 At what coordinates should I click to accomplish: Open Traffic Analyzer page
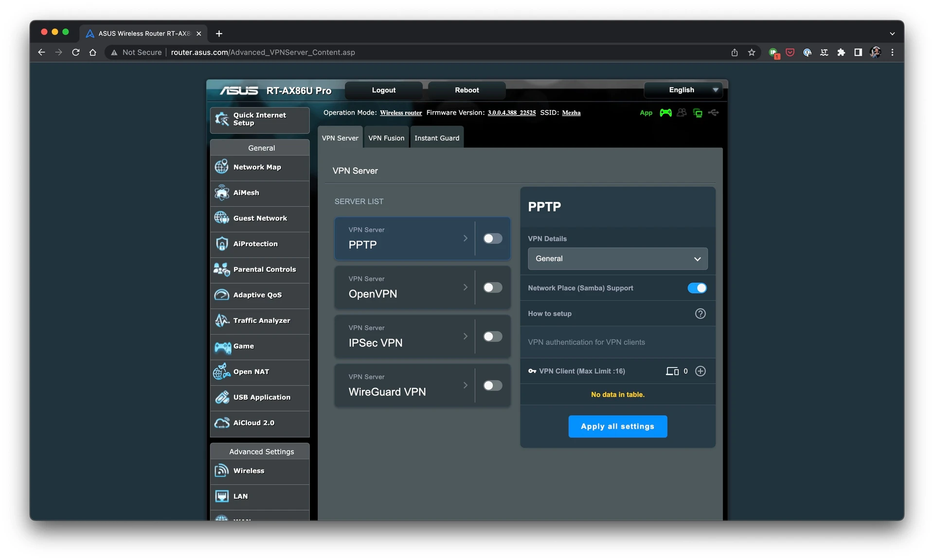[260, 320]
